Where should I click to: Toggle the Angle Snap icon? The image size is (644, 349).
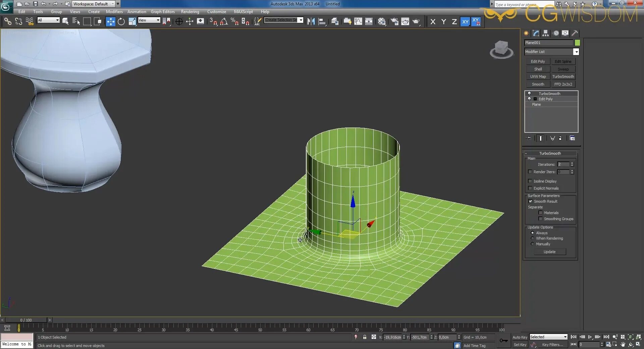[x=224, y=22]
